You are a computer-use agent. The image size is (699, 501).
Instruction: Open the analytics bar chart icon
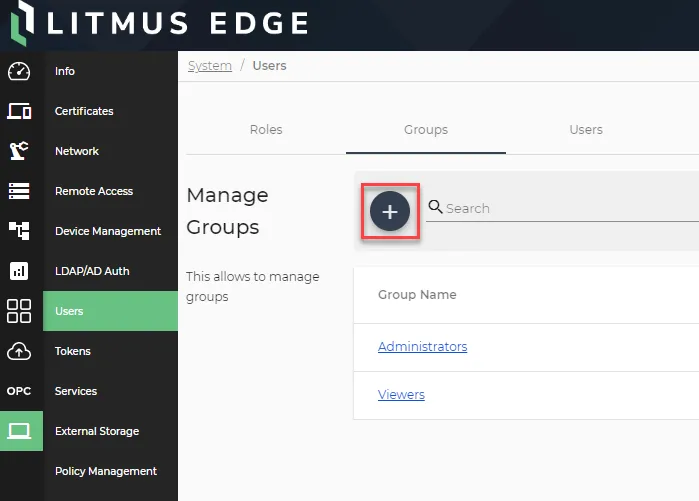[x=19, y=271]
